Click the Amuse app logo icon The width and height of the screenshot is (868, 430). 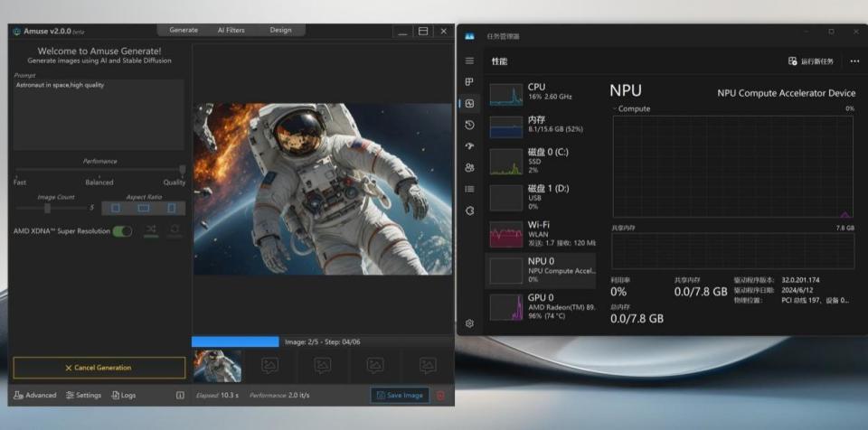pos(16,32)
